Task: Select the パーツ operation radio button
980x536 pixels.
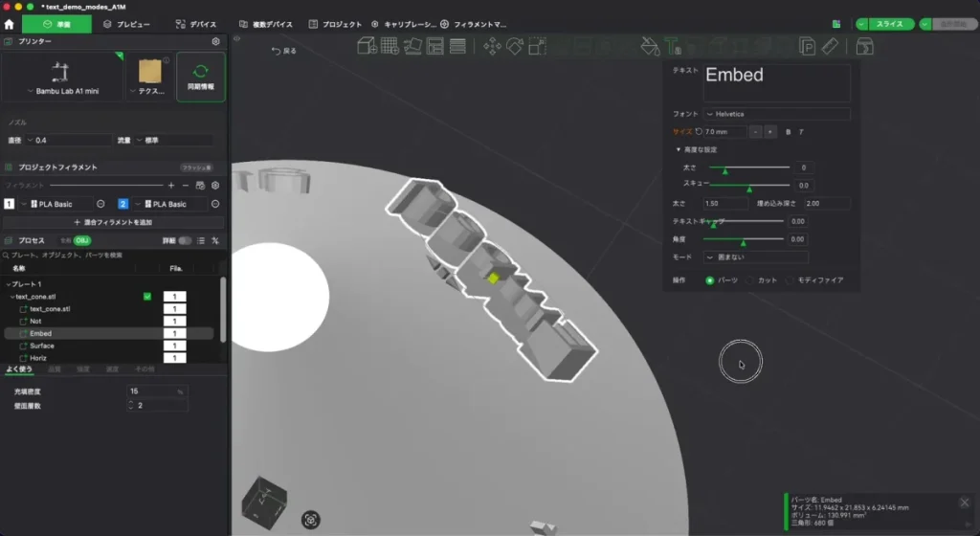Action: tap(709, 280)
